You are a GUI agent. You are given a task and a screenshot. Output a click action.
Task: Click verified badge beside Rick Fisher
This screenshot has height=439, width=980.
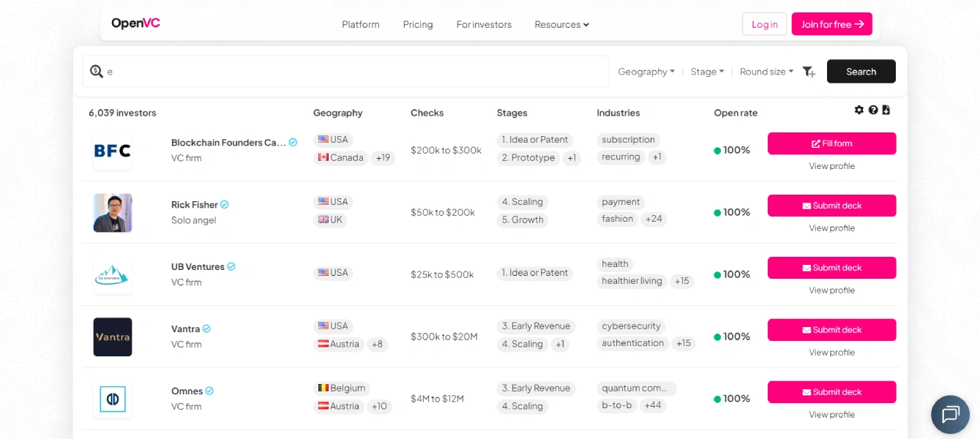[225, 204]
